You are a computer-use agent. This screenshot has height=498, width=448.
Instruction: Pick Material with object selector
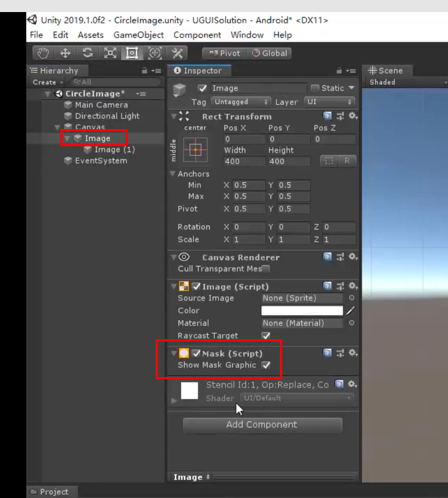click(x=352, y=323)
